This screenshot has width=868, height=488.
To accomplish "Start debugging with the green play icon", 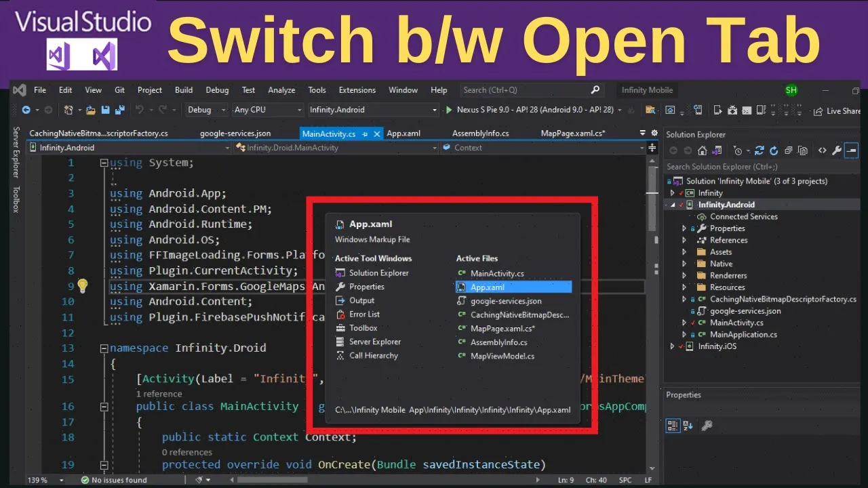I will point(449,110).
